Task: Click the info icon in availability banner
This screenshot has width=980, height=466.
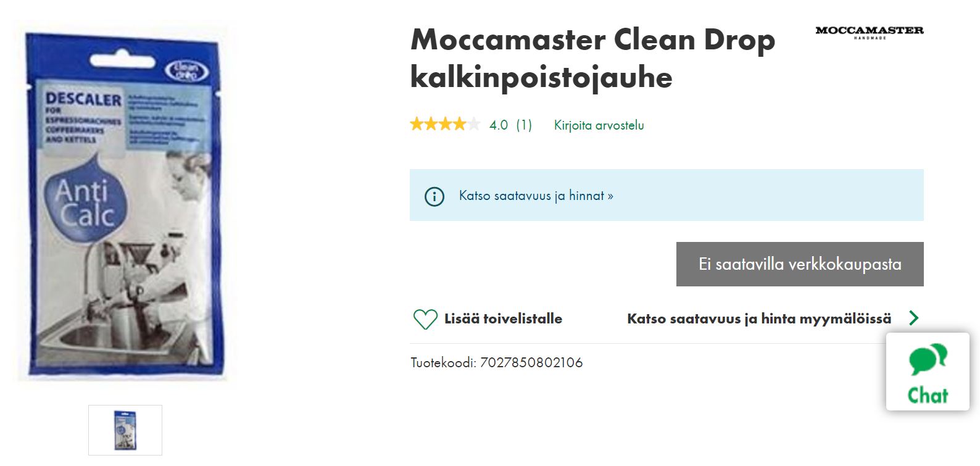Action: coord(434,196)
